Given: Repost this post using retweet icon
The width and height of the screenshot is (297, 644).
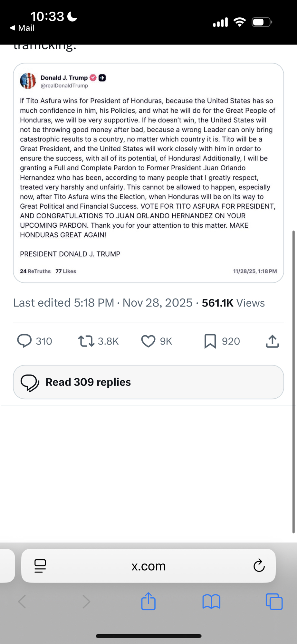Looking at the screenshot, I should [86, 341].
